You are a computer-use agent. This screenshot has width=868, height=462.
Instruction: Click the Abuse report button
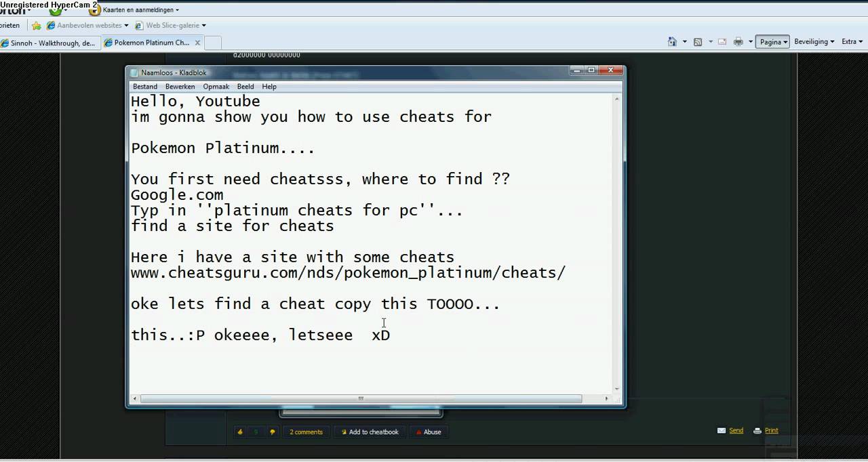coord(429,432)
